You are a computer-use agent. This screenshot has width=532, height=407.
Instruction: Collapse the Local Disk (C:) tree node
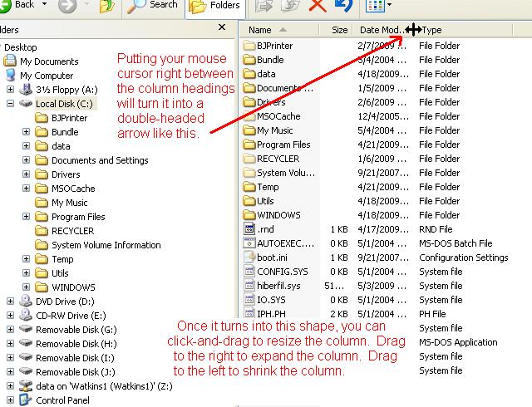click(10, 104)
